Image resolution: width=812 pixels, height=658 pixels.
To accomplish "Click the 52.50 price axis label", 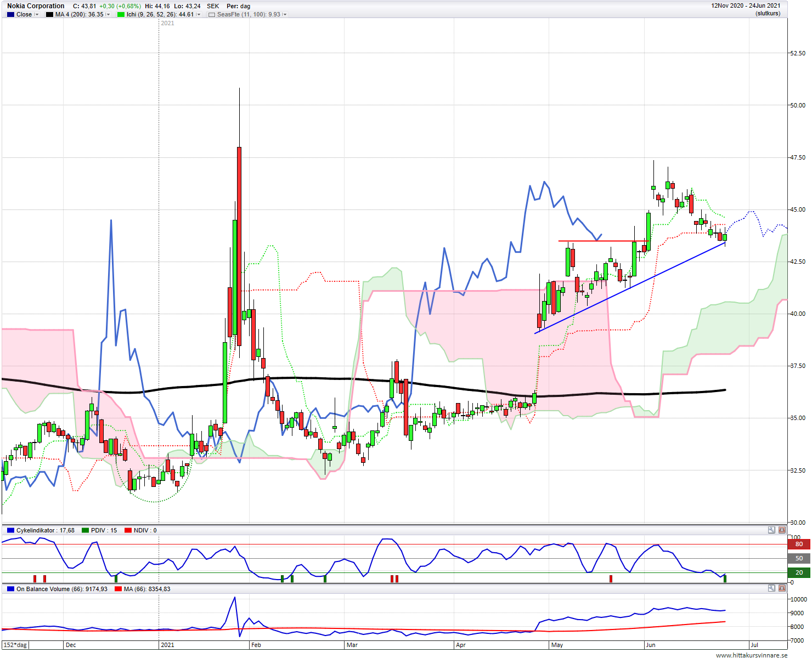I will (798, 53).
